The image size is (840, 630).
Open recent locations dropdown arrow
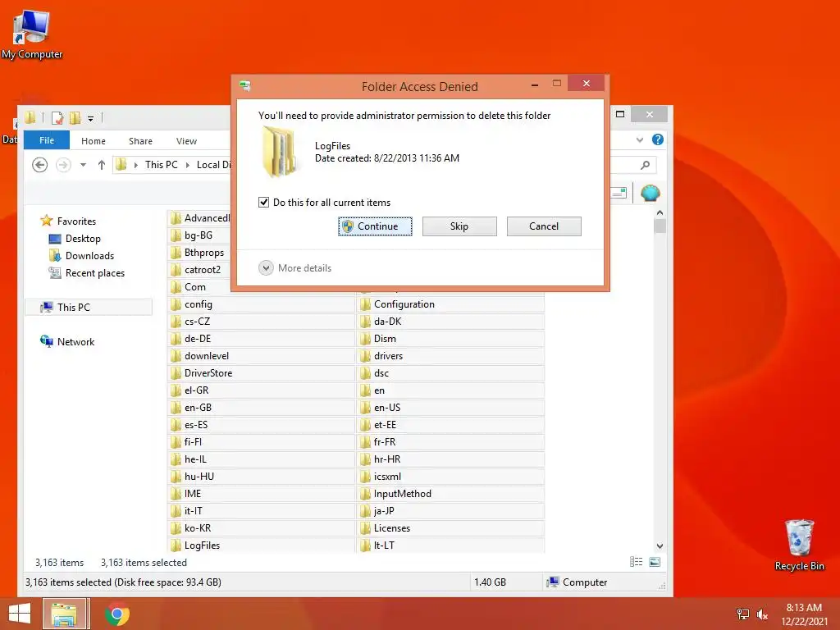click(83, 164)
